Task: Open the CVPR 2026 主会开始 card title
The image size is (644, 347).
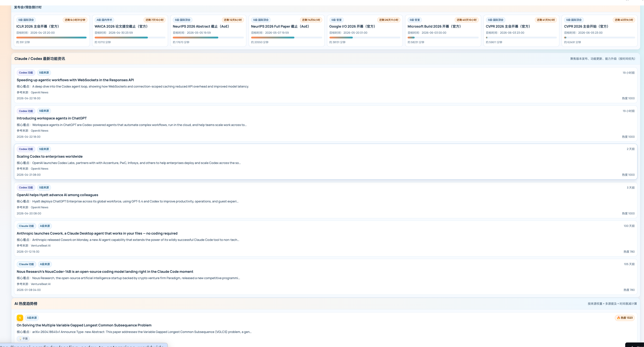Action: click(x=587, y=26)
